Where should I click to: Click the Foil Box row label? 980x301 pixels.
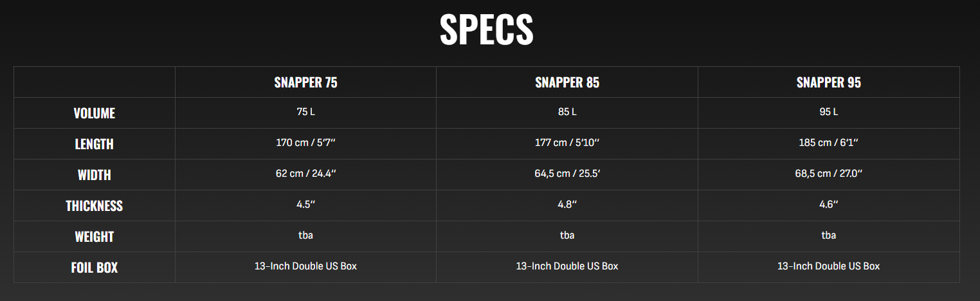[95, 268]
